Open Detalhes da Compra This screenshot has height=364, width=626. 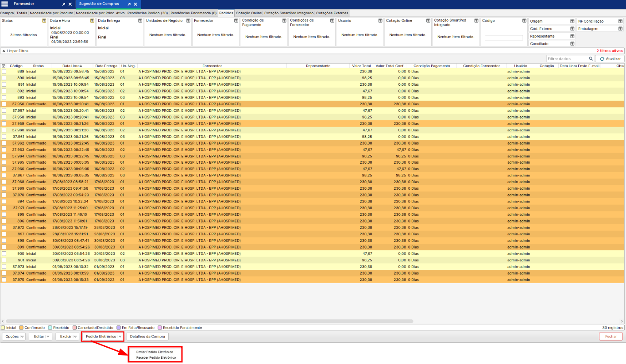pos(148,337)
